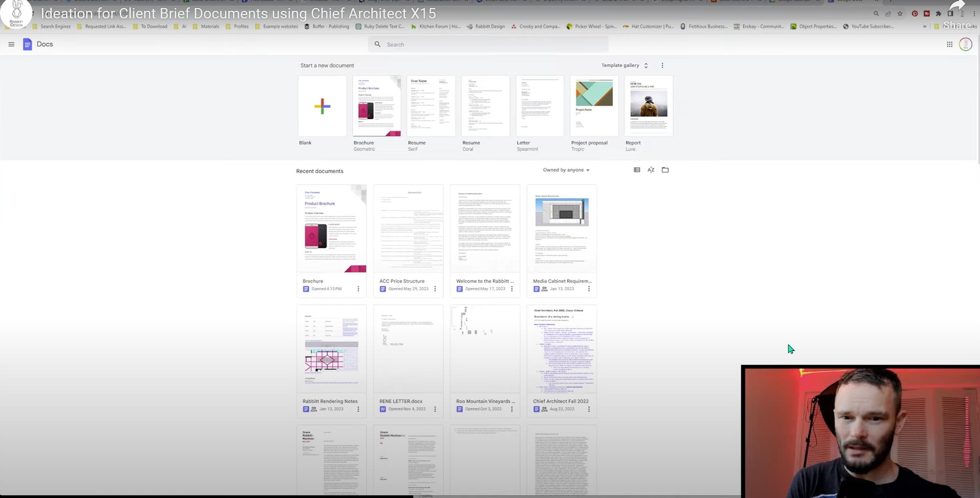Open the Docs main menu hamburger icon
The width and height of the screenshot is (980, 498).
coord(11,44)
